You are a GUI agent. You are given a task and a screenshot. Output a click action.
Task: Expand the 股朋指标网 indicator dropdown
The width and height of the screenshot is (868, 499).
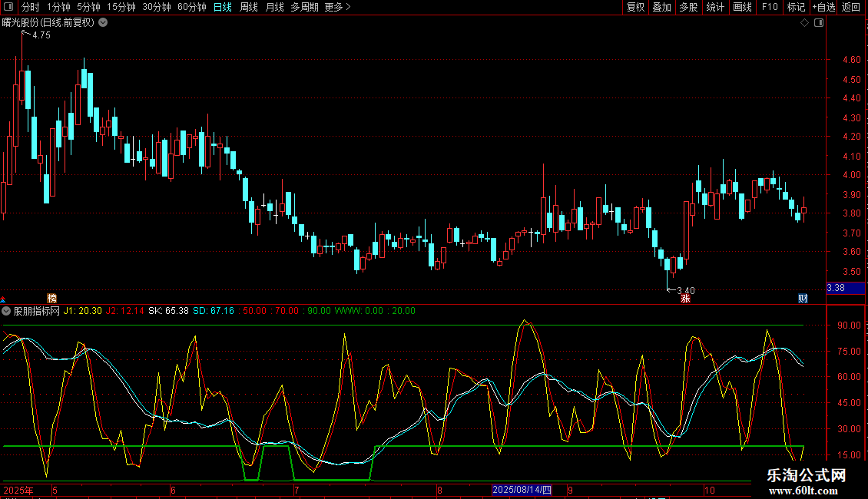8,311
